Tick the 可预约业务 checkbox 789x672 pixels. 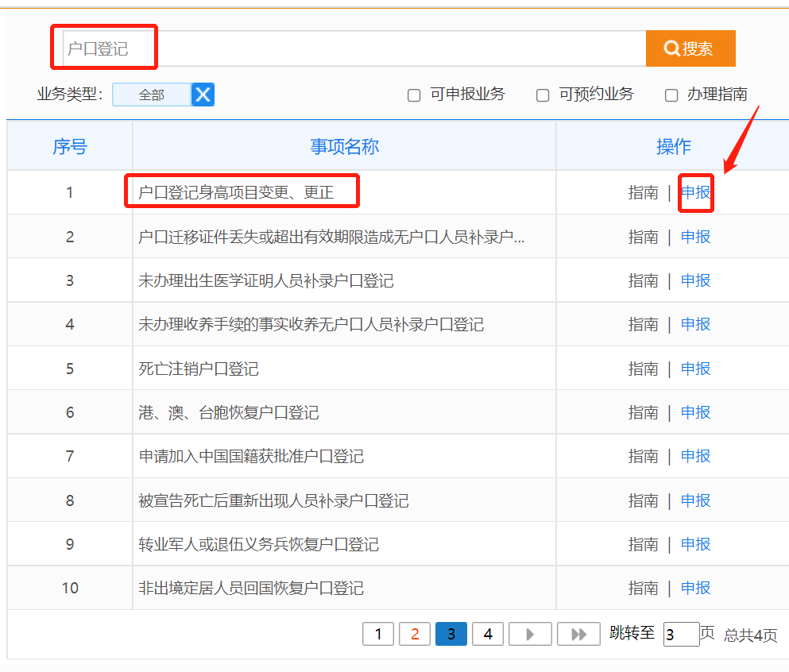(543, 95)
